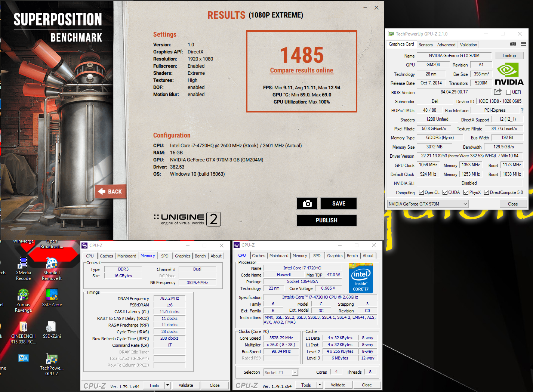The image size is (533, 392).
Task: Click the Lookup button in GPU-Z
Action: pyautogui.click(x=509, y=56)
